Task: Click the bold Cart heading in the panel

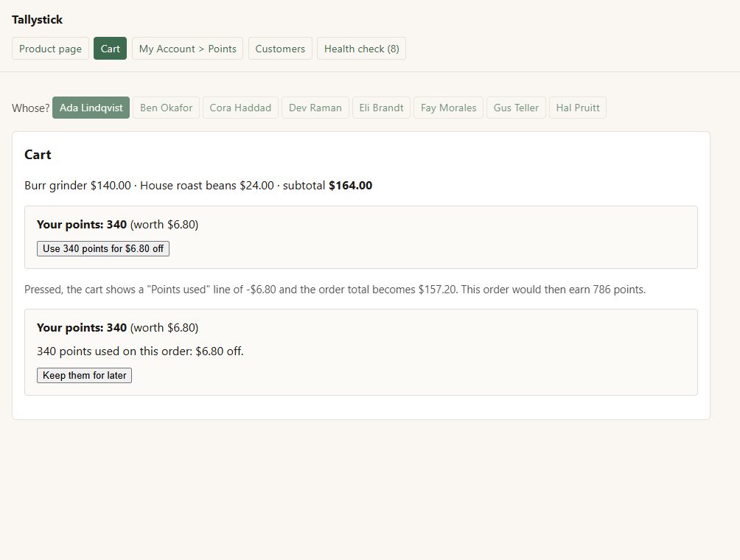Action: click(38, 155)
